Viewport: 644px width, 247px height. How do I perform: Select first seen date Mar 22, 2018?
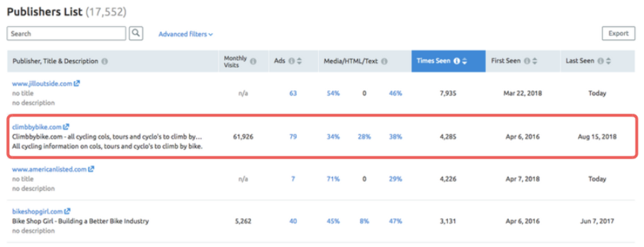(523, 93)
